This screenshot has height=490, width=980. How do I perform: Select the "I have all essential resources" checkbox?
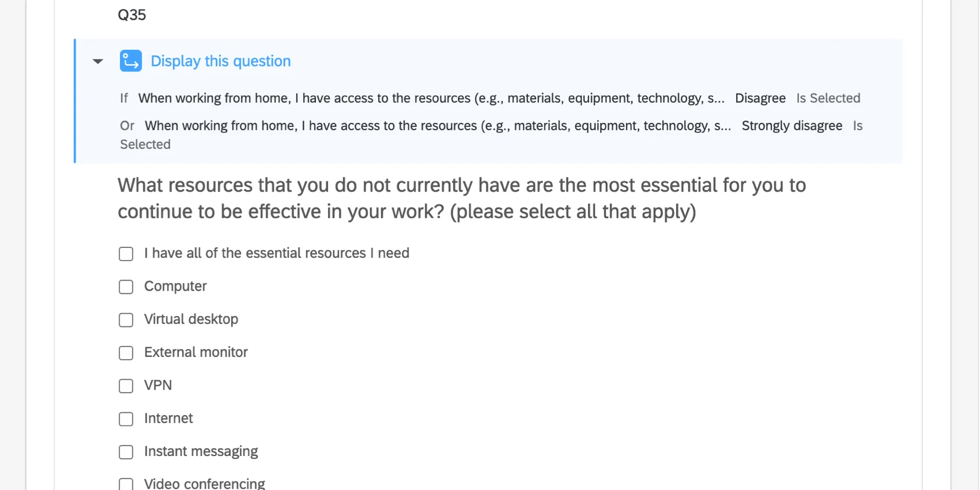tap(126, 254)
